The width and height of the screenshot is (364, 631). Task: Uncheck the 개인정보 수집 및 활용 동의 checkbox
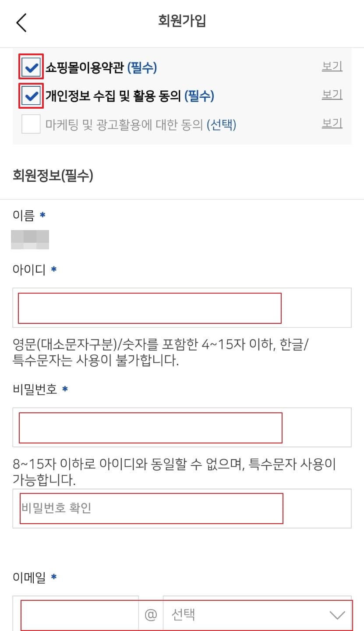[x=30, y=96]
